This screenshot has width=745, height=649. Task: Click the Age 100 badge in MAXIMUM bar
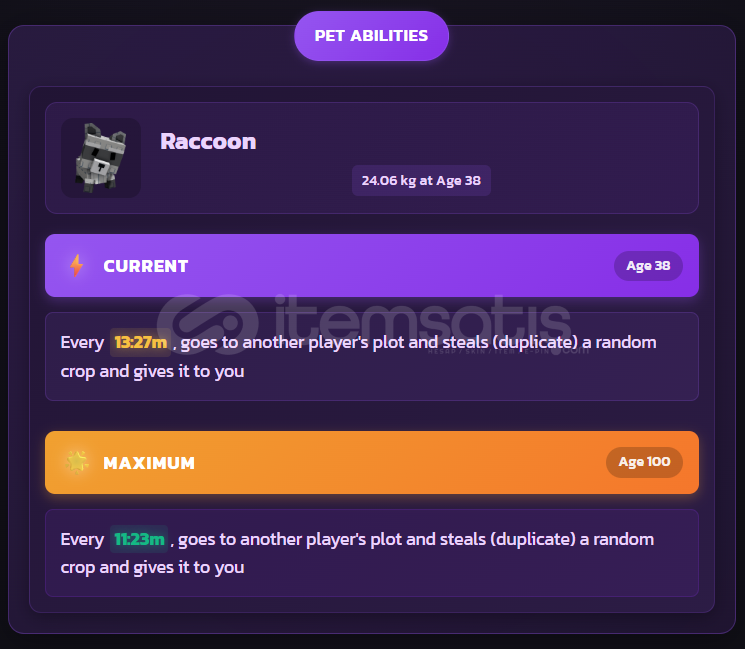[x=644, y=462]
